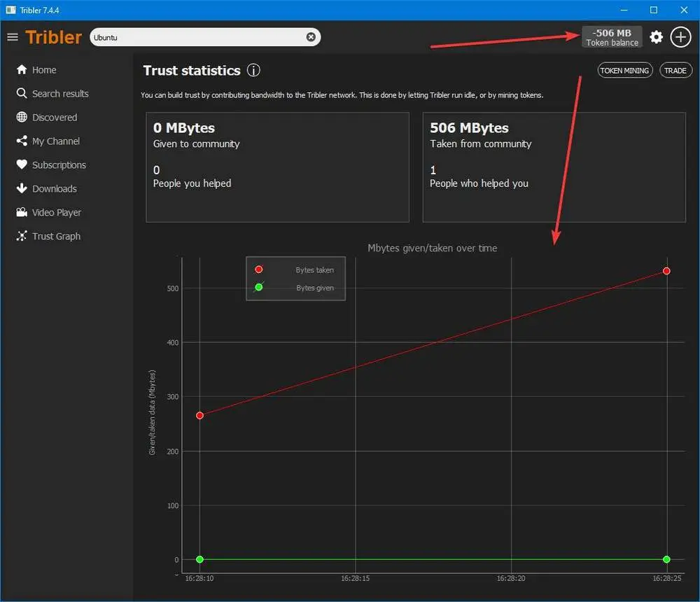The width and height of the screenshot is (700, 602).
Task: Click red data point at 16:28:10
Action: tap(199, 415)
